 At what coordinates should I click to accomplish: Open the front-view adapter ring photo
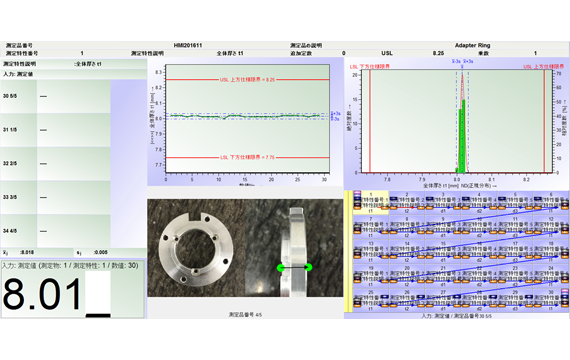pyautogui.click(x=196, y=248)
